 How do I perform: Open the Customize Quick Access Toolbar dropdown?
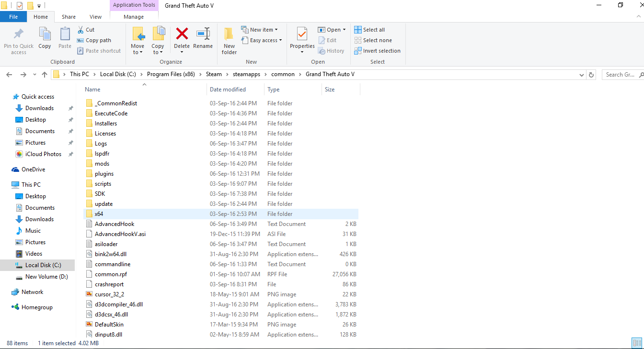39,6
